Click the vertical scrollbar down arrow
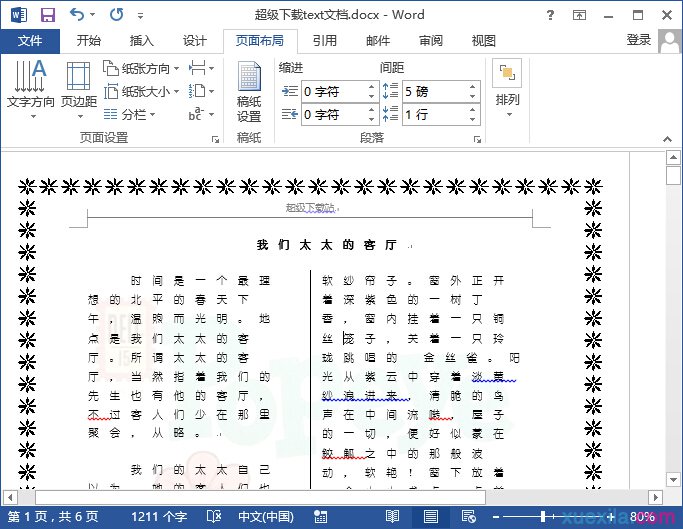This screenshot has width=683, height=529. click(x=673, y=480)
